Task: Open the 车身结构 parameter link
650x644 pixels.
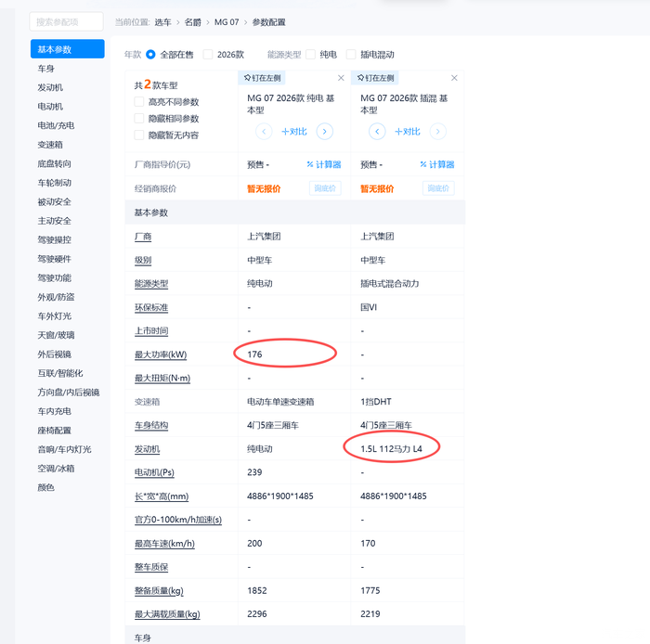Action: pyautogui.click(x=151, y=425)
